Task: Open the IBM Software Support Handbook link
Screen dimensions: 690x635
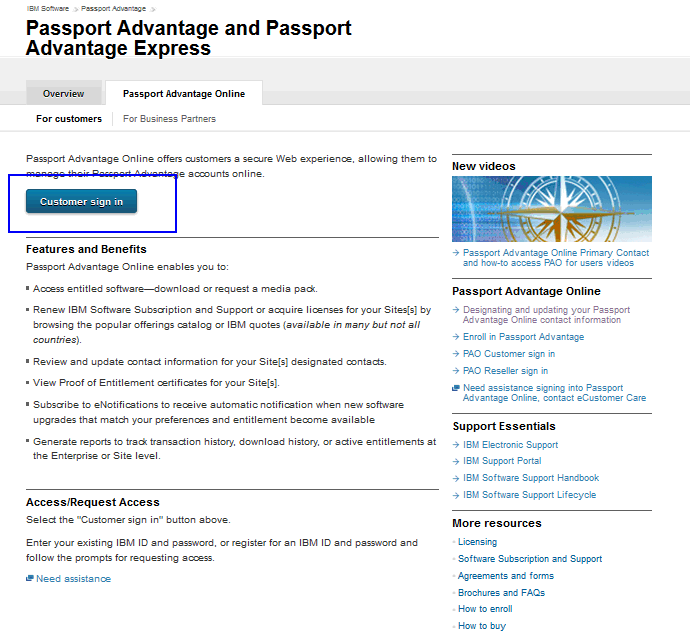Action: point(531,478)
